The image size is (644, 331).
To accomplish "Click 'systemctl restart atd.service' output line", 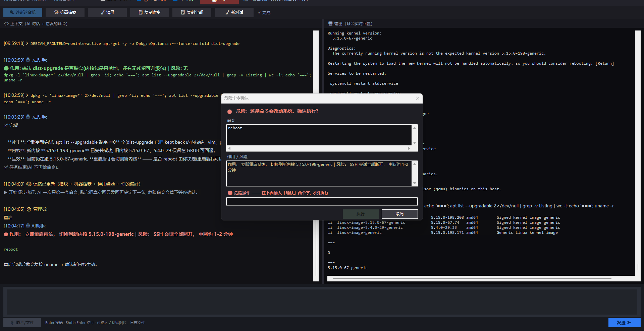I will tap(364, 83).
